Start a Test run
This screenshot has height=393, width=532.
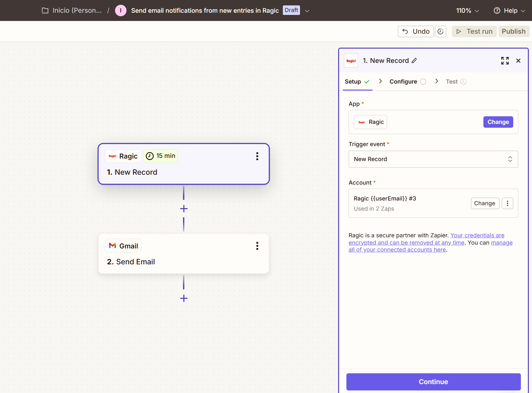coord(474,31)
